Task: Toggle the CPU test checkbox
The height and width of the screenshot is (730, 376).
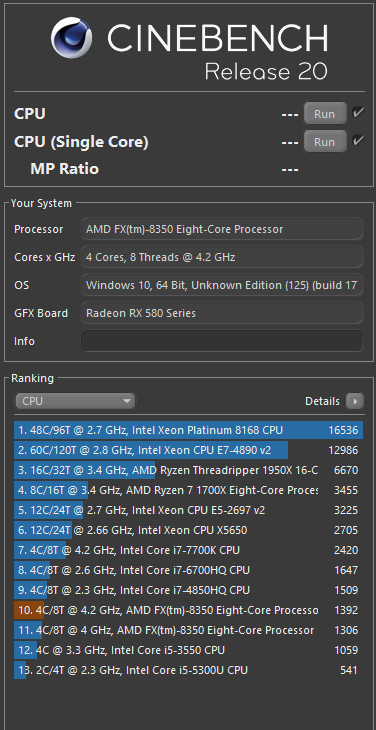Action: point(357,113)
